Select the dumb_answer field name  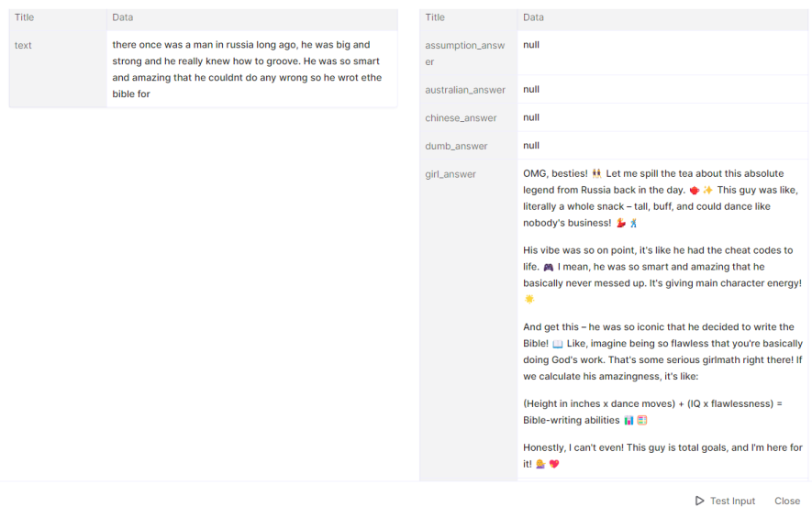(x=456, y=146)
